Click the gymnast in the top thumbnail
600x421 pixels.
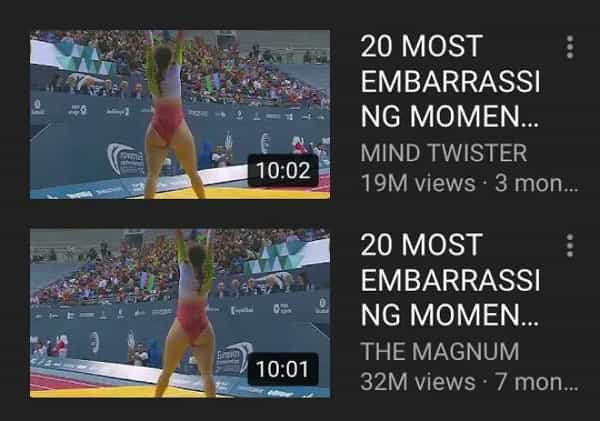[171, 115]
